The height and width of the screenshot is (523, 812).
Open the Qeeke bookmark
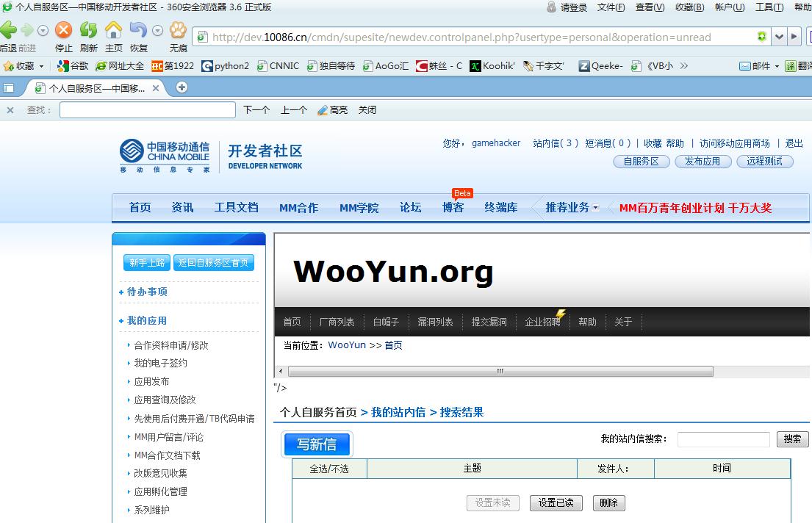coord(600,66)
